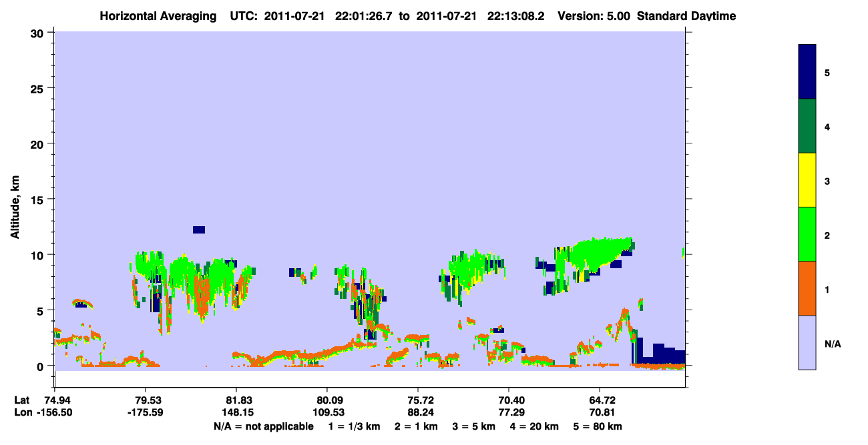Image resolution: width=868 pixels, height=445 pixels.
Task: Click the longitude value '148.15'
Action: [x=236, y=412]
